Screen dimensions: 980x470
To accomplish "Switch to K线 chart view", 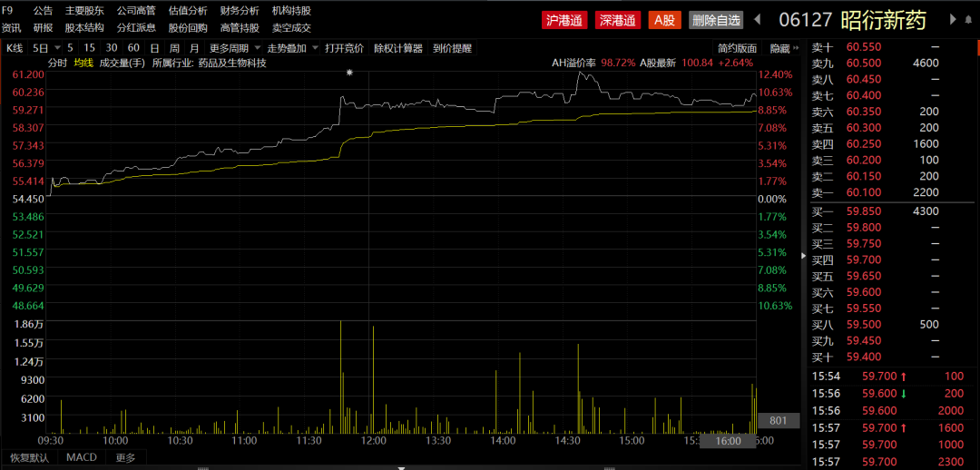I will (x=15, y=48).
